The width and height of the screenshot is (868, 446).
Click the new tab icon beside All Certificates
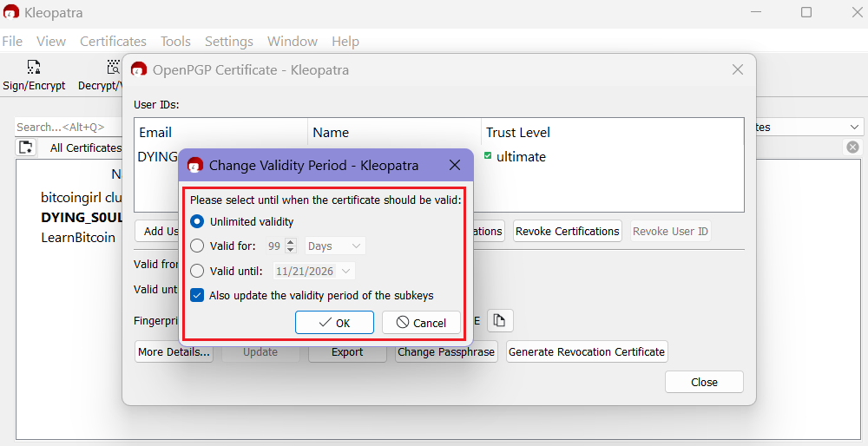(26, 148)
